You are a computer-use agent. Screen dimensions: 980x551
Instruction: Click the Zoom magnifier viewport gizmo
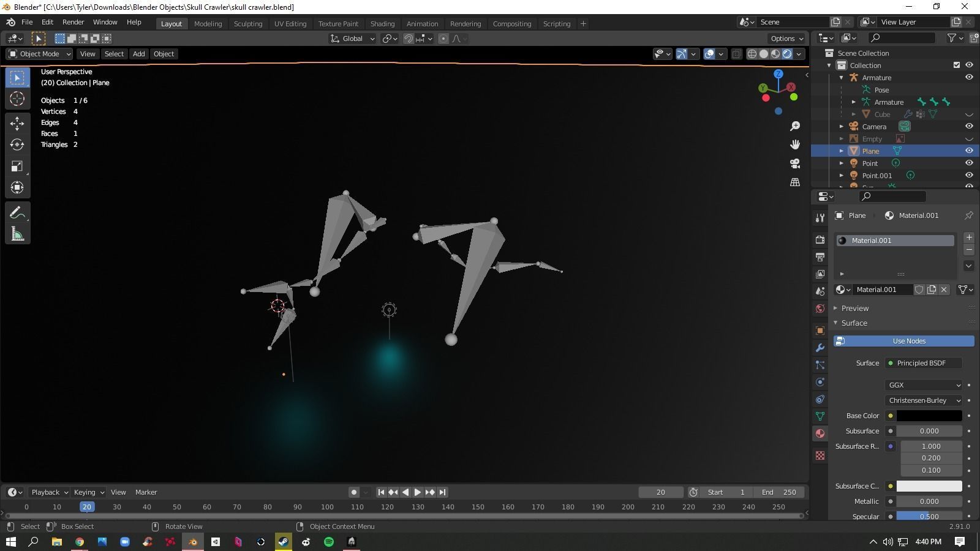pyautogui.click(x=795, y=126)
